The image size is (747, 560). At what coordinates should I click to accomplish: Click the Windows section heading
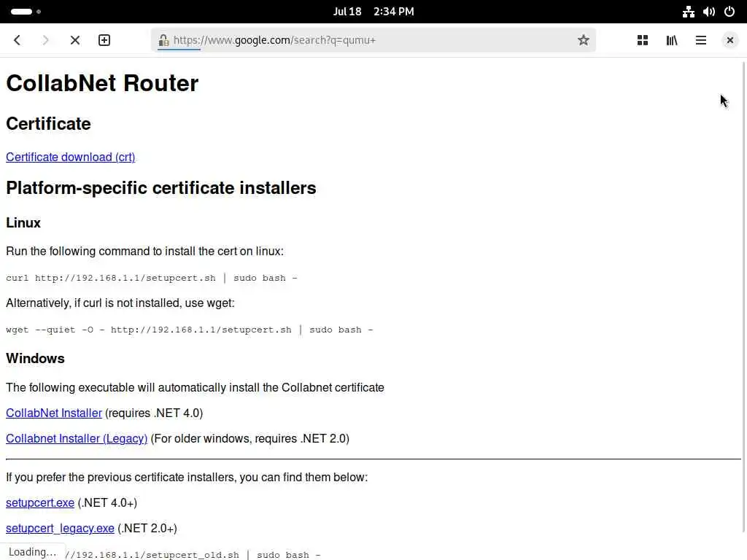click(35, 359)
